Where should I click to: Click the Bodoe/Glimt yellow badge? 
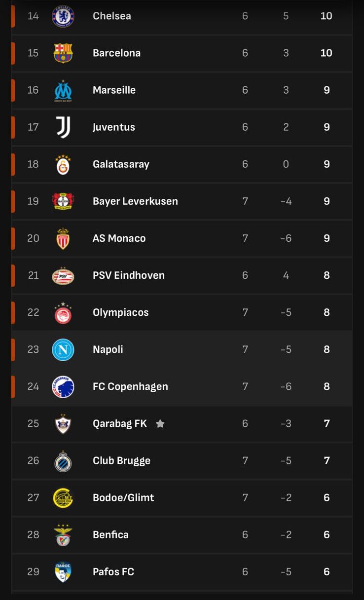click(63, 497)
